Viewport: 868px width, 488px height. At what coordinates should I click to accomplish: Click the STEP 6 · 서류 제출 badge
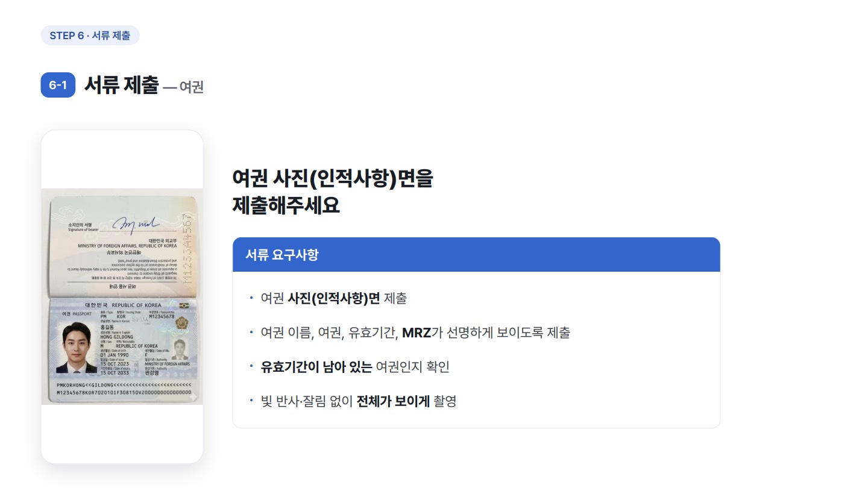90,36
